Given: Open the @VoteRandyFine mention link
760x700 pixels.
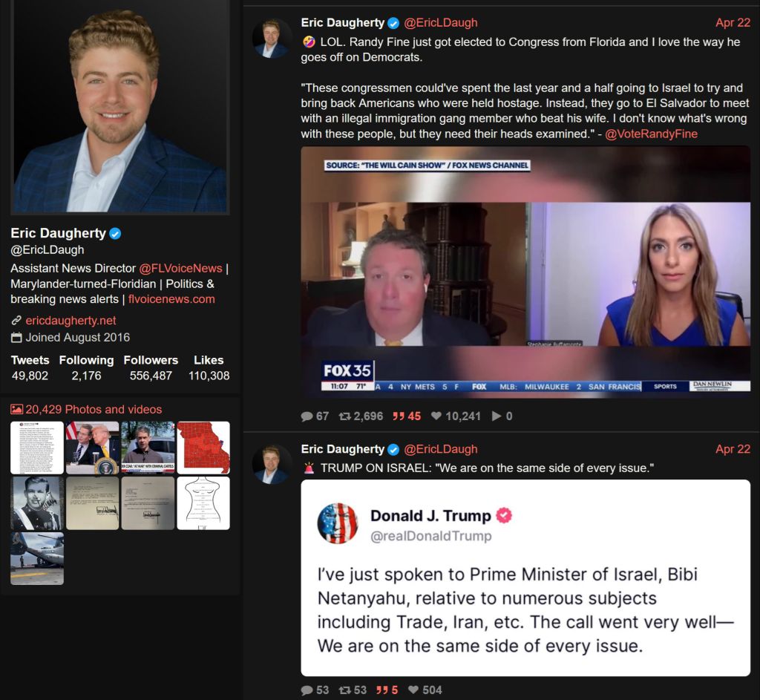Looking at the screenshot, I should [651, 134].
